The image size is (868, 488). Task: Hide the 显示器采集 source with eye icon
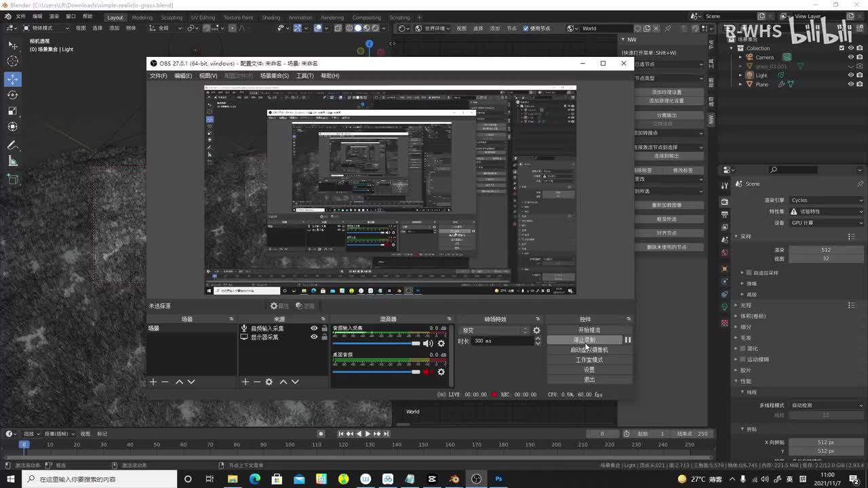(x=314, y=337)
